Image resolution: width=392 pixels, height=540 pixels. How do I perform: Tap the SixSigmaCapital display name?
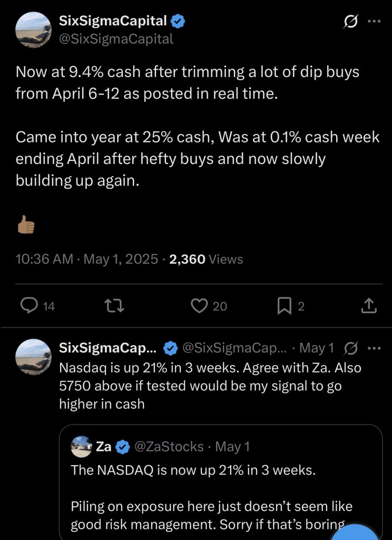point(113,21)
